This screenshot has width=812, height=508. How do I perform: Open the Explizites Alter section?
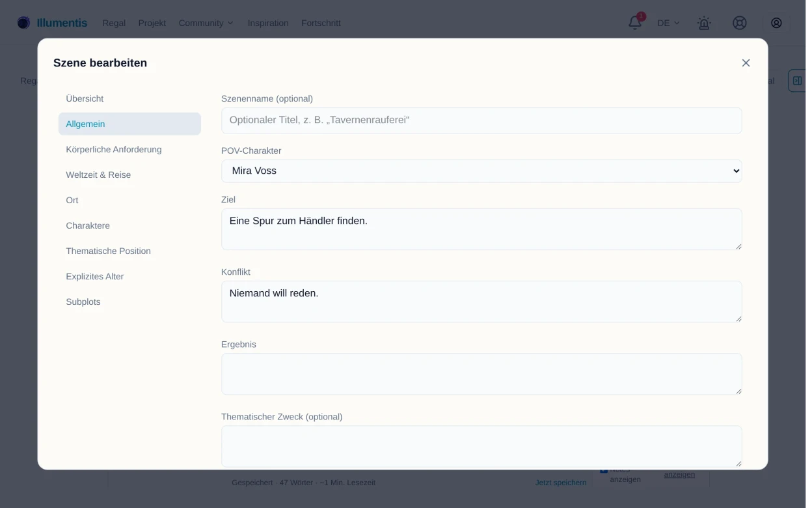coord(129,276)
